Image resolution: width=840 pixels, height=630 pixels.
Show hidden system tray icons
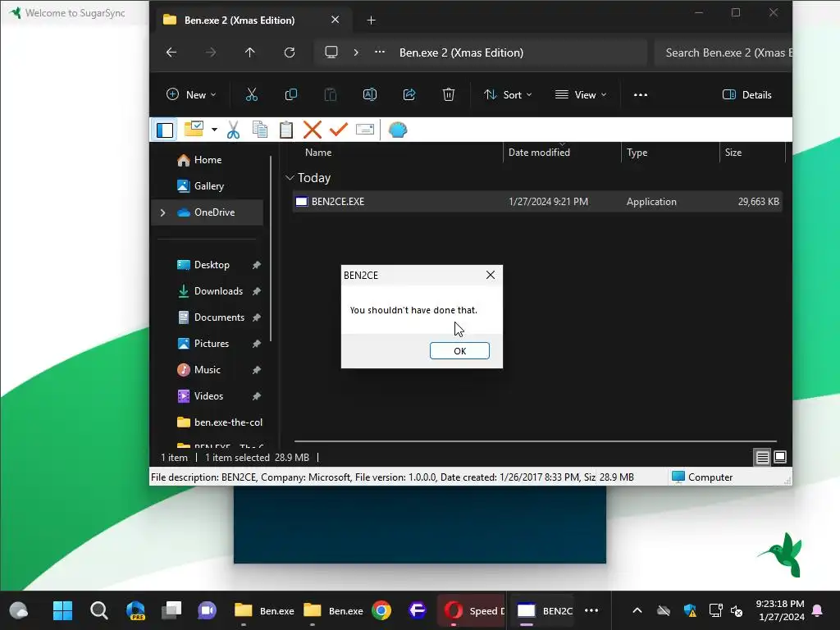637,610
